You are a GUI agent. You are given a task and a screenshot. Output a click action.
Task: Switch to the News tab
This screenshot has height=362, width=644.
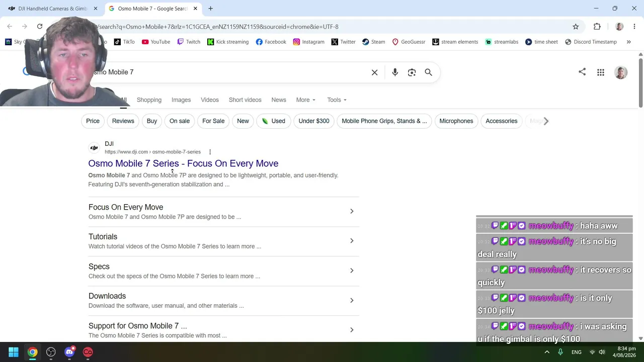pos(279,100)
